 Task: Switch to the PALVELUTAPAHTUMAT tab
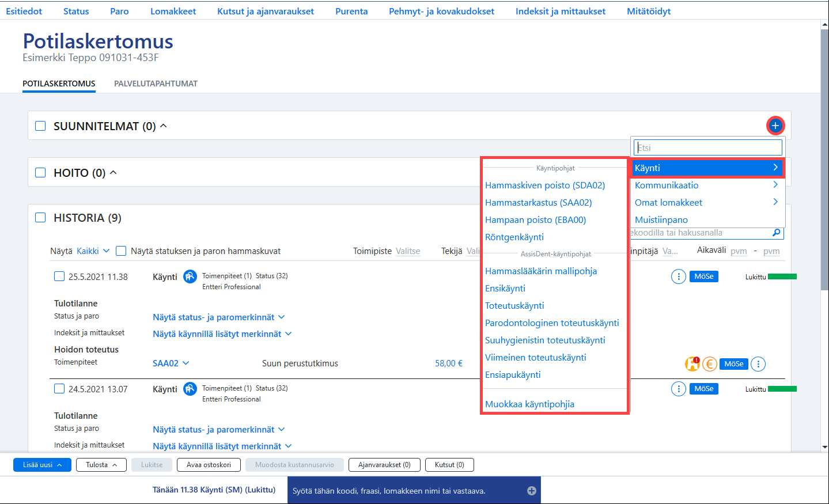coord(156,84)
